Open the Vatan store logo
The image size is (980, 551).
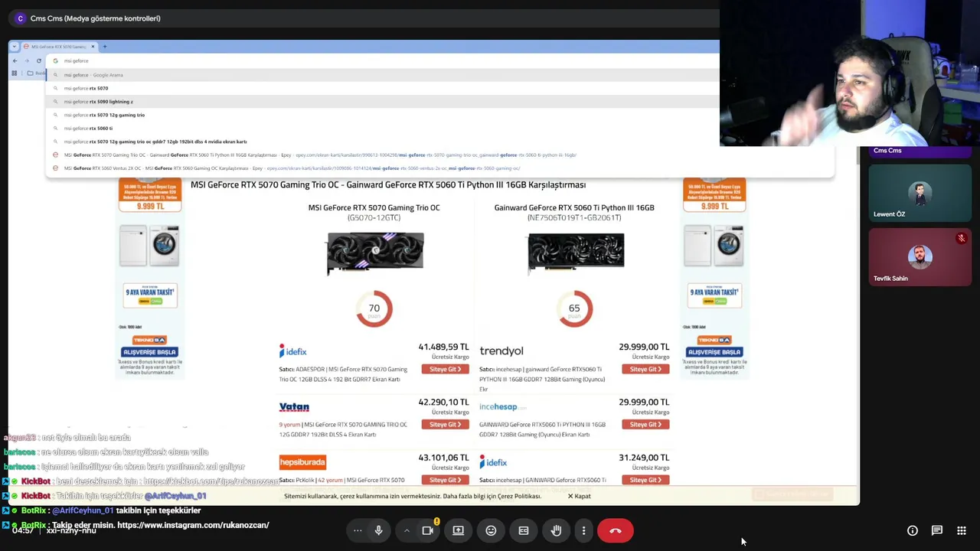[294, 407]
